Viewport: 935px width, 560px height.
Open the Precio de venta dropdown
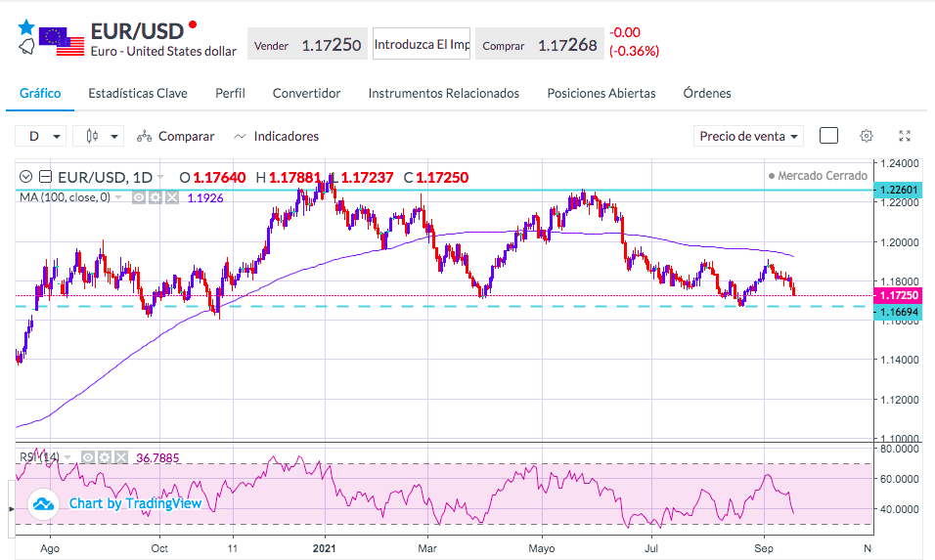pyautogui.click(x=748, y=136)
